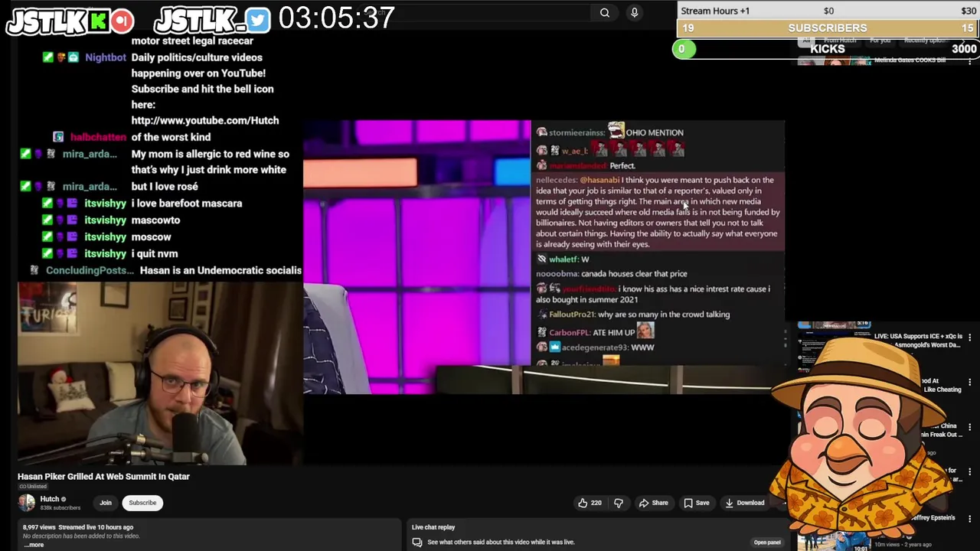Screen dimensions: 980x551
Task: Click the red record icon in banner
Action: pos(122,21)
